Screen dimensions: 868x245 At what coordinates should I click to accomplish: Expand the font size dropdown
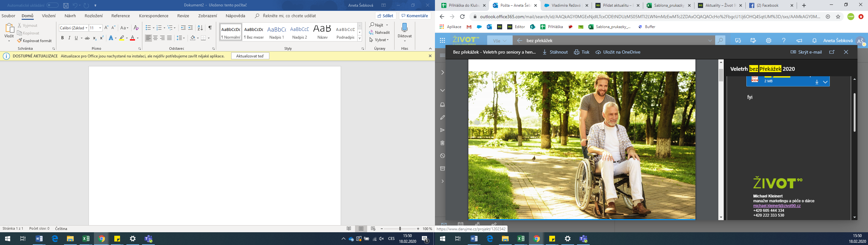(100, 28)
